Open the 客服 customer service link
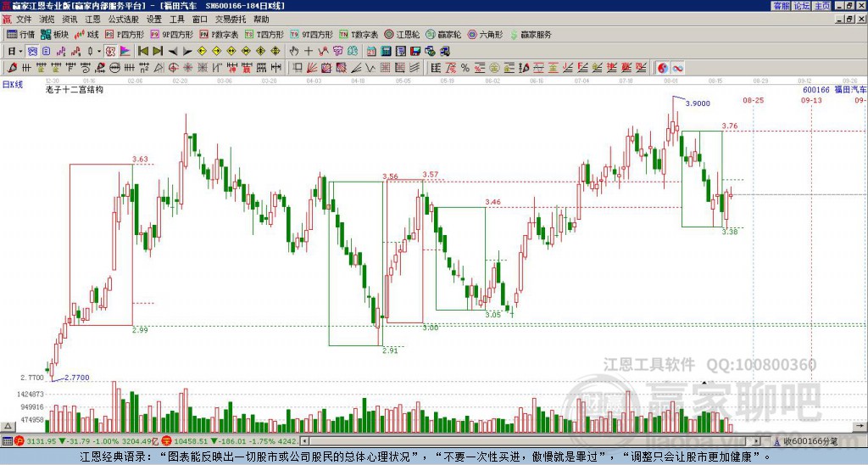 782,6
